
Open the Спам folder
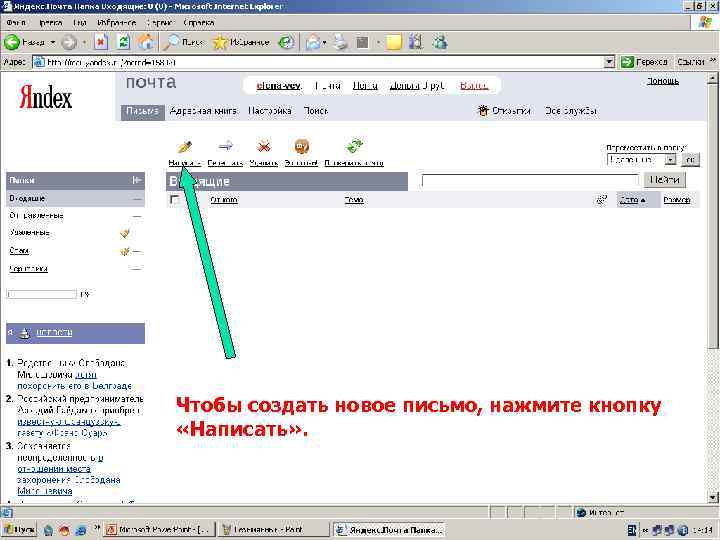tap(19, 251)
